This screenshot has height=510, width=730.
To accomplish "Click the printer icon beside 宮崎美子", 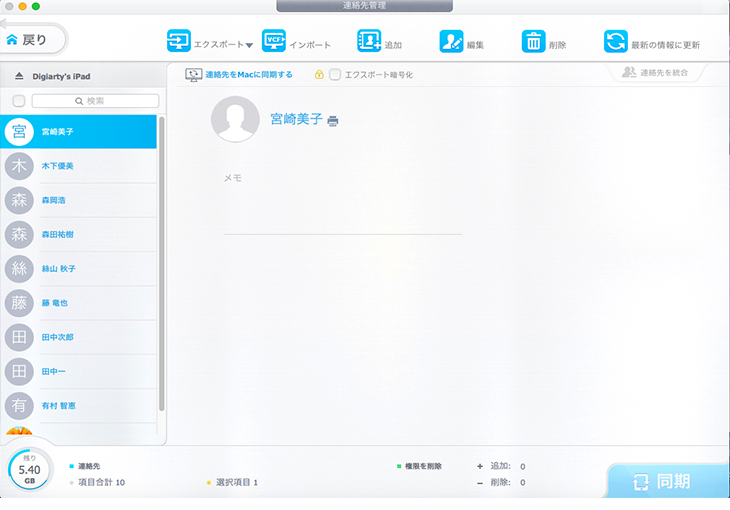I will (333, 121).
